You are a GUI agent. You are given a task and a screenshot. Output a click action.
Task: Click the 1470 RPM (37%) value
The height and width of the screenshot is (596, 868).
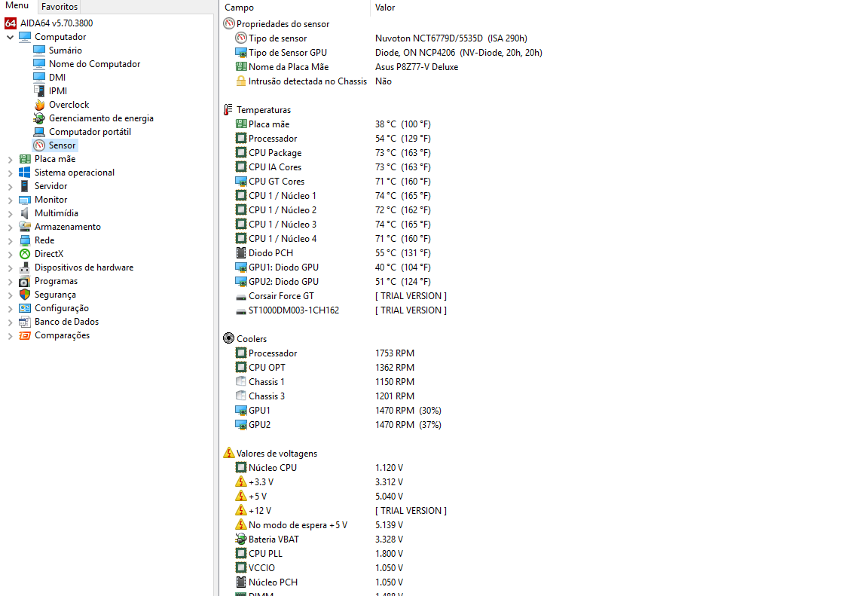pyautogui.click(x=408, y=425)
